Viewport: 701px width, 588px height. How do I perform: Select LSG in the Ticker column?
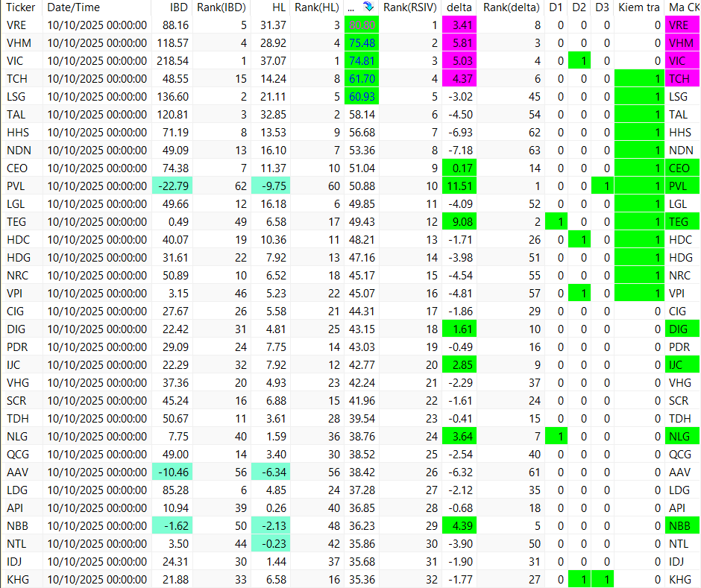[16, 97]
